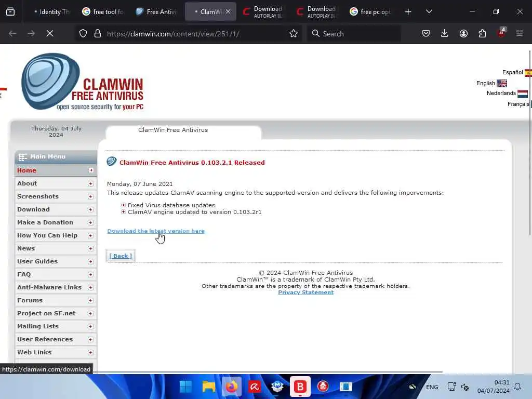Open the red house security taskbar icon
This screenshot has width=532, height=399.
coord(323,387)
